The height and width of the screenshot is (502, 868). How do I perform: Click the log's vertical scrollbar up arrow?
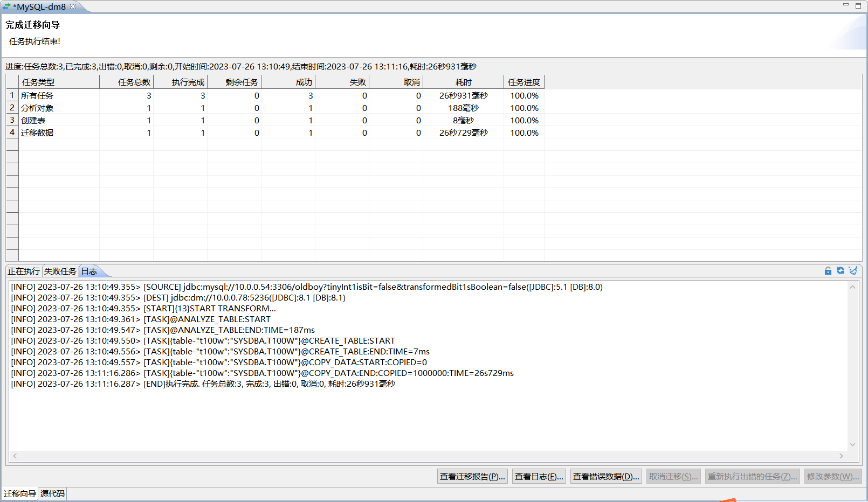coord(853,287)
